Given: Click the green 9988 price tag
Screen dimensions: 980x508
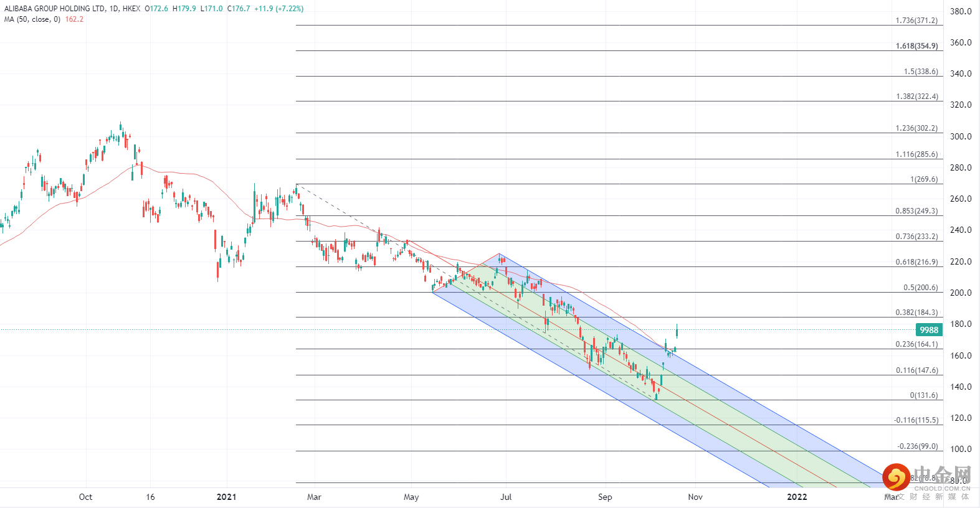Looking at the screenshot, I should click(929, 330).
